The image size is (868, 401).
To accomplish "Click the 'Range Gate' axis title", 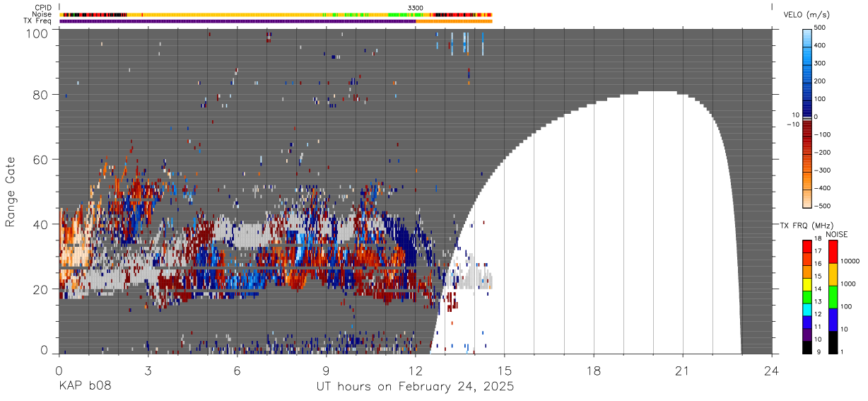I will [11, 192].
